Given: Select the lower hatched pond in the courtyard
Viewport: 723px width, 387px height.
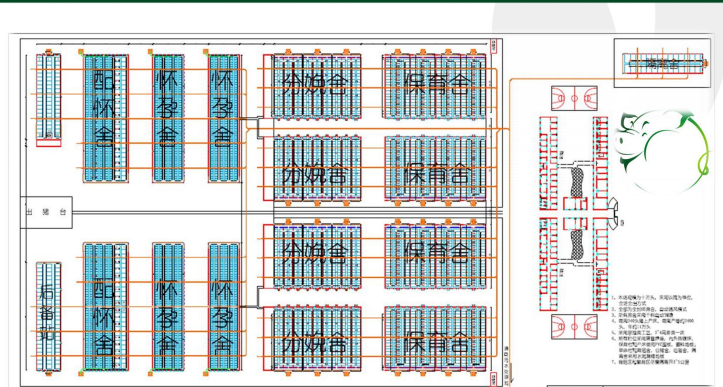Looking at the screenshot, I should (x=577, y=245).
